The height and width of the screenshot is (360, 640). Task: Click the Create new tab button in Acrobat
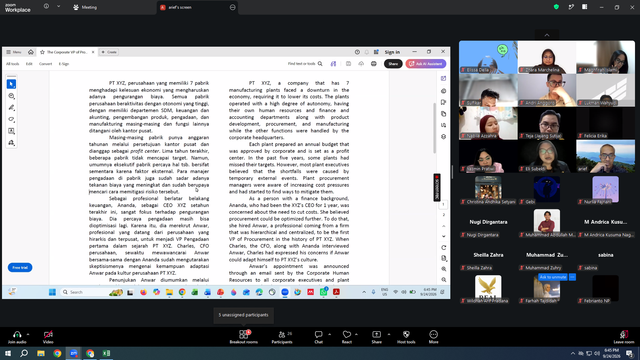pyautogui.click(x=109, y=52)
